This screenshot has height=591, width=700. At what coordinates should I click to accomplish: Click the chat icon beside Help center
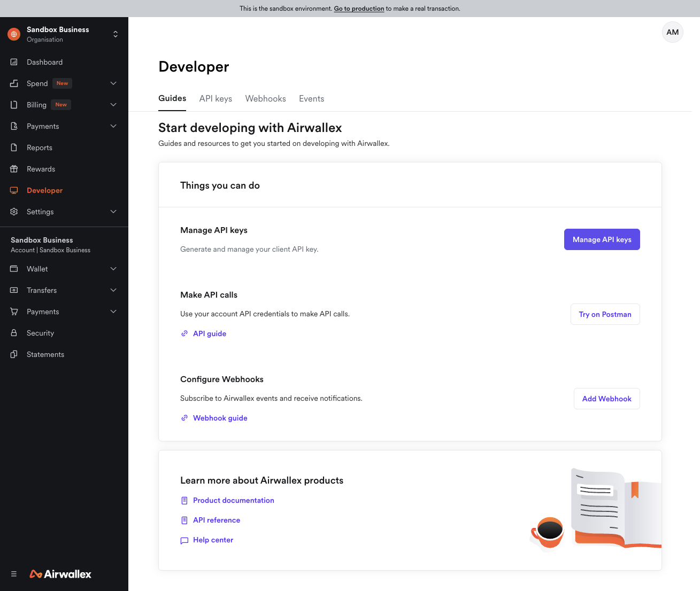[184, 540]
